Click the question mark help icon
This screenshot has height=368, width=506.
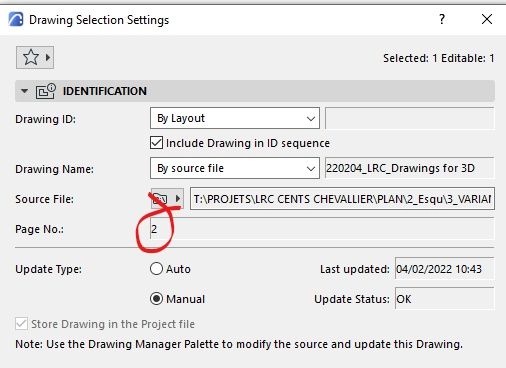point(442,19)
